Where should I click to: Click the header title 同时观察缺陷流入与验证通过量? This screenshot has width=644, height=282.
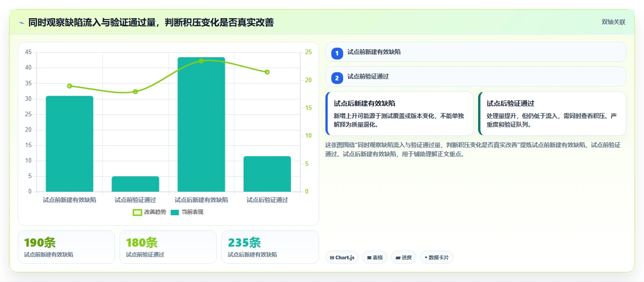point(151,22)
